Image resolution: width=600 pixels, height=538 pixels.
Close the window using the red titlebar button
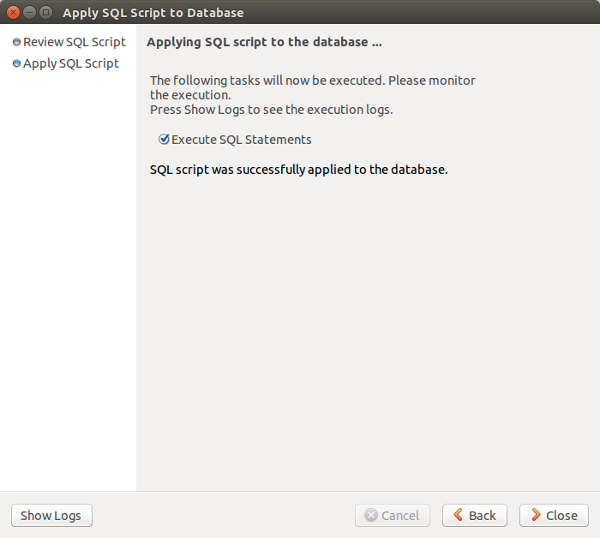coord(13,13)
